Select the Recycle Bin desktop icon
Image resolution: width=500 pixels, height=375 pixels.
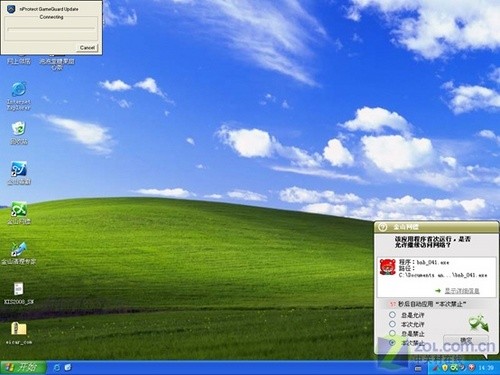pyautogui.click(x=19, y=133)
